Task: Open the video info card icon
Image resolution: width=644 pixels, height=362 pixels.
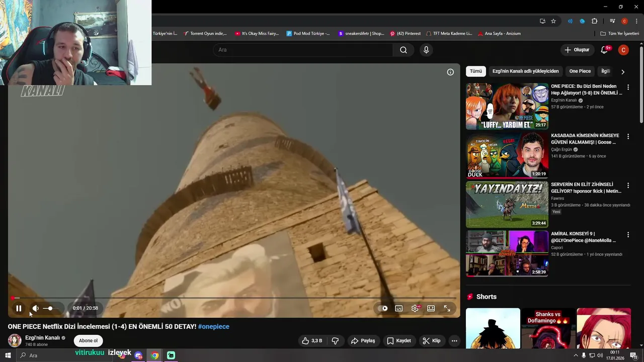Action: coord(450,72)
